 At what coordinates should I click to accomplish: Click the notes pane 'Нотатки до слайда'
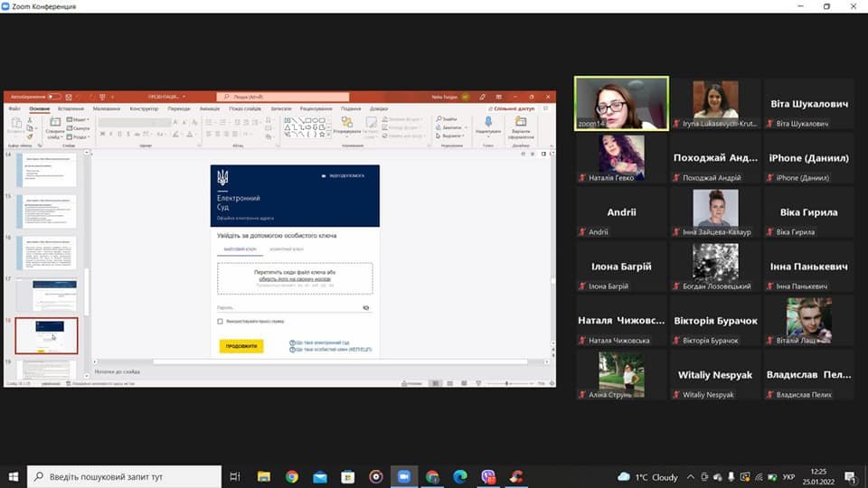pos(118,371)
